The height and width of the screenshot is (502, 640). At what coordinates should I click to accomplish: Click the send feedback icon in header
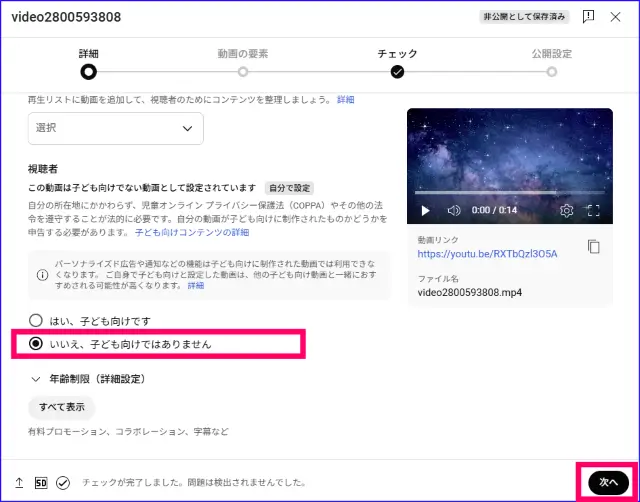click(x=589, y=16)
